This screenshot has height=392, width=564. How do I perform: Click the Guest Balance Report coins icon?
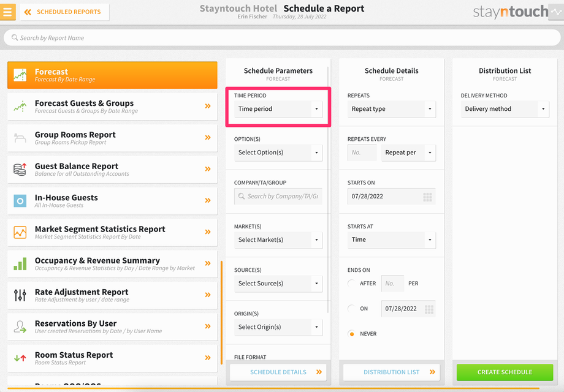point(20,169)
